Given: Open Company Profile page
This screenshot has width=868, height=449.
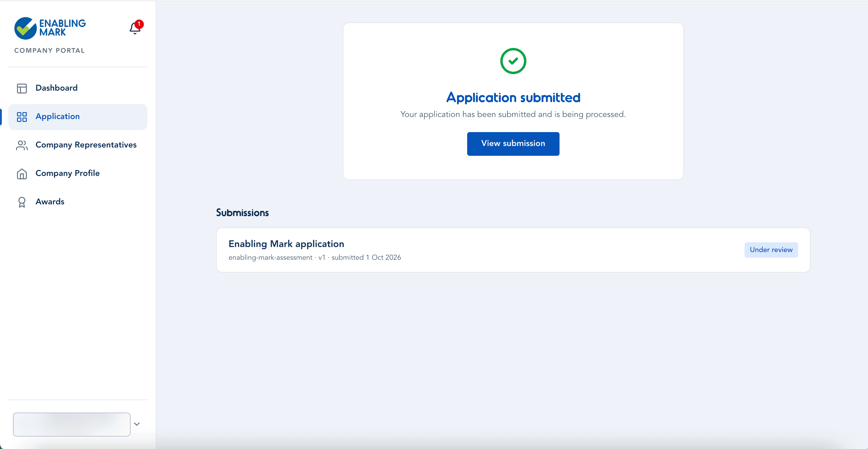Looking at the screenshot, I should pyautogui.click(x=78, y=174).
